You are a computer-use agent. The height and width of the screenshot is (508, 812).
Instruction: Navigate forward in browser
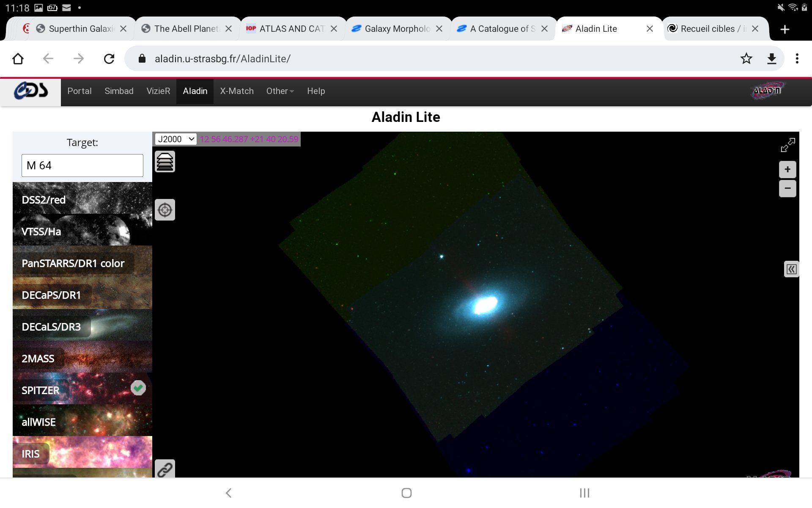tap(79, 58)
